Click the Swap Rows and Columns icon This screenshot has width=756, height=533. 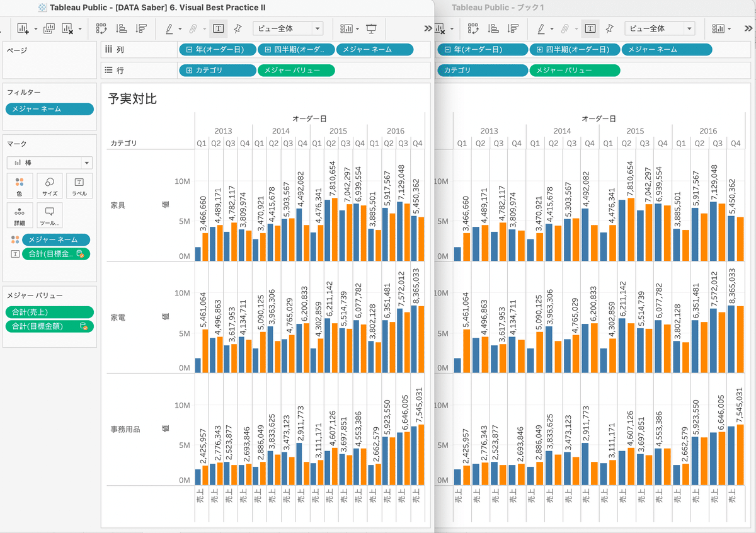100,28
